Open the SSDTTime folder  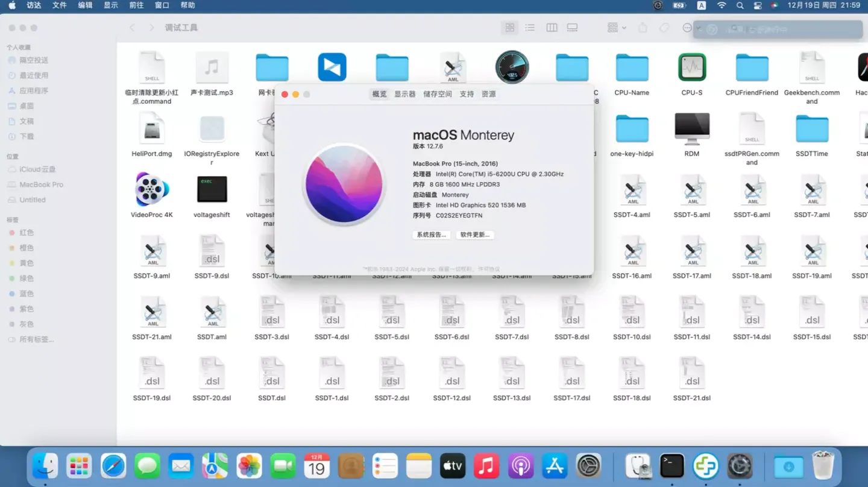(x=811, y=129)
